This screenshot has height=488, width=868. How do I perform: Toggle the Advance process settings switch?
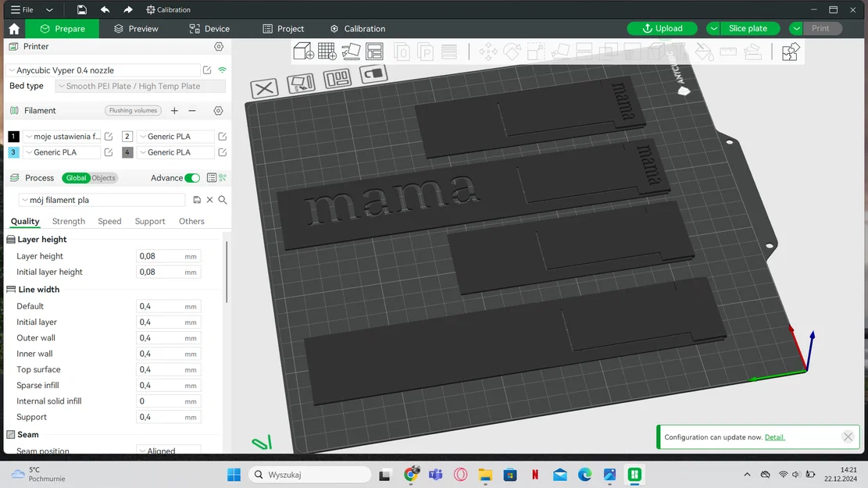[x=195, y=178]
